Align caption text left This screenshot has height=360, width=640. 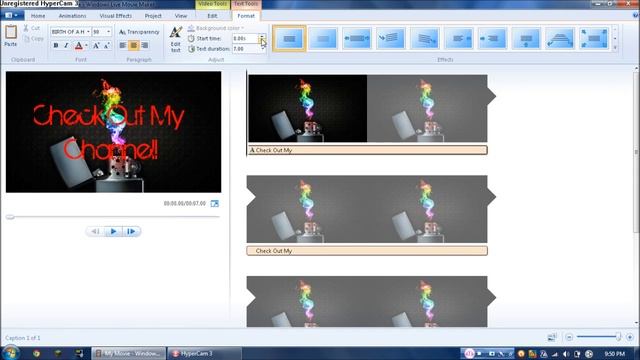pos(123,45)
